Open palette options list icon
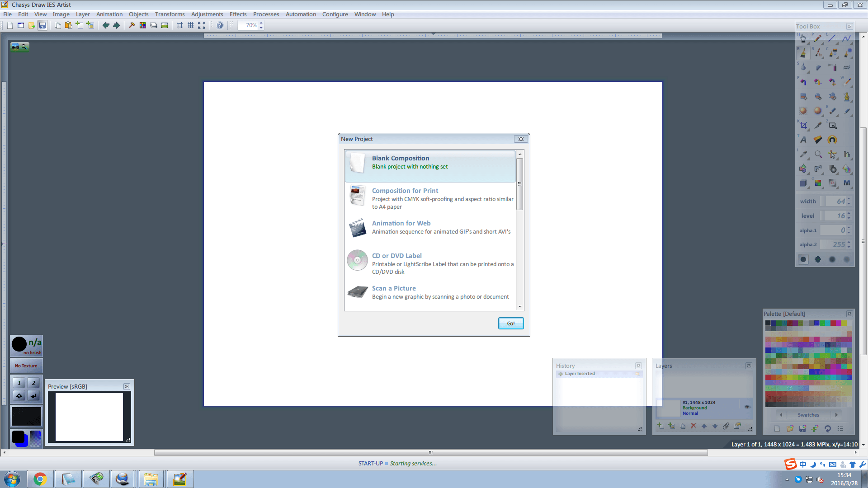The image size is (868, 488). (x=840, y=428)
